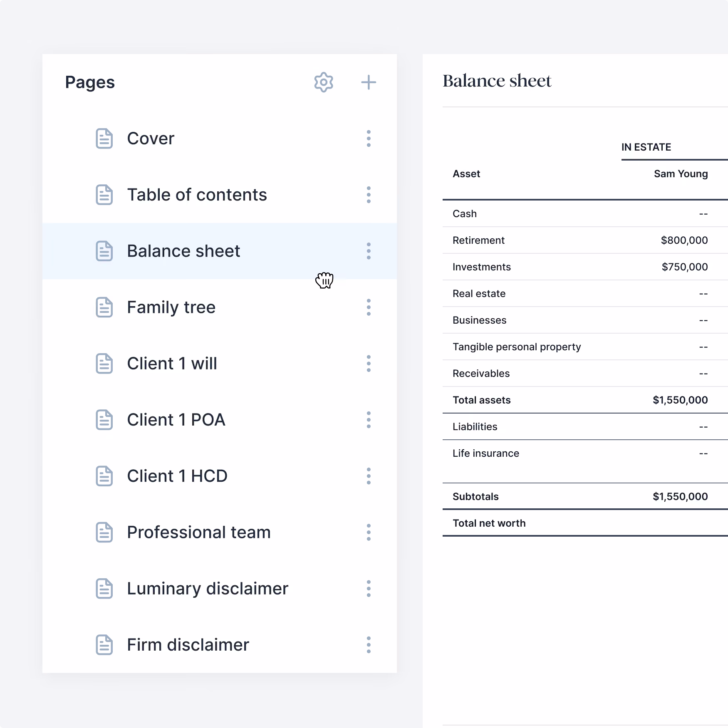728x728 pixels.
Task: Open Pages settings gear icon
Action: (x=324, y=82)
